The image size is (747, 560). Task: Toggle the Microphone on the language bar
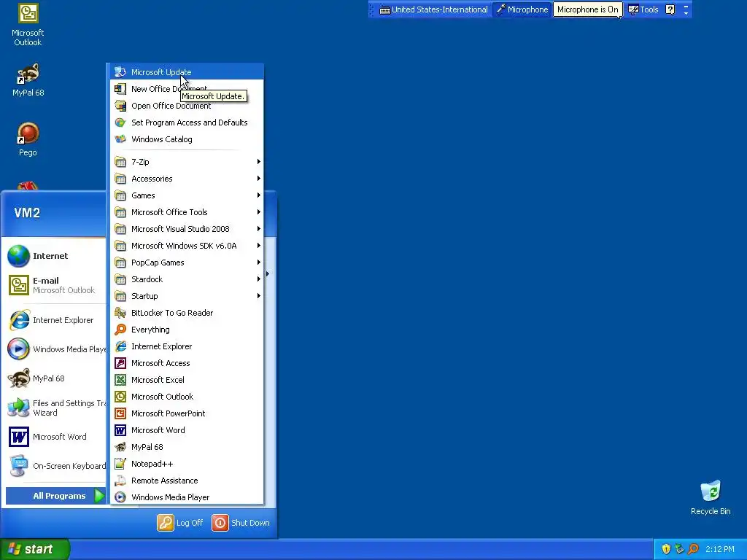tap(522, 9)
